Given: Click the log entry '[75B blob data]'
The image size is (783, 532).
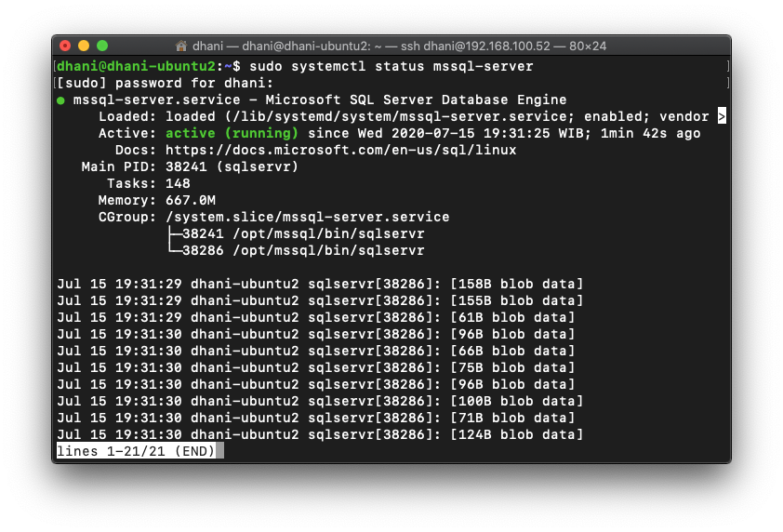Looking at the screenshot, I should [512, 367].
